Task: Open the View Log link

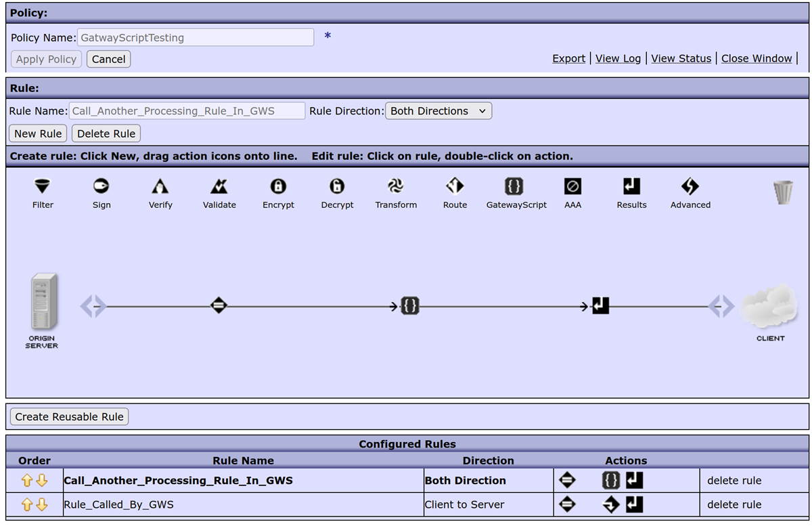Action: (x=618, y=58)
